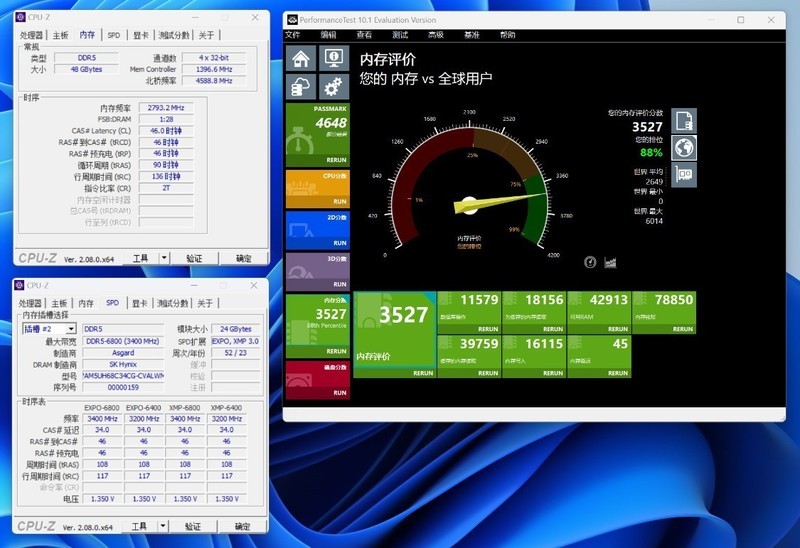
Task: Click RERUN on the 78850 result tile
Action: (683, 329)
